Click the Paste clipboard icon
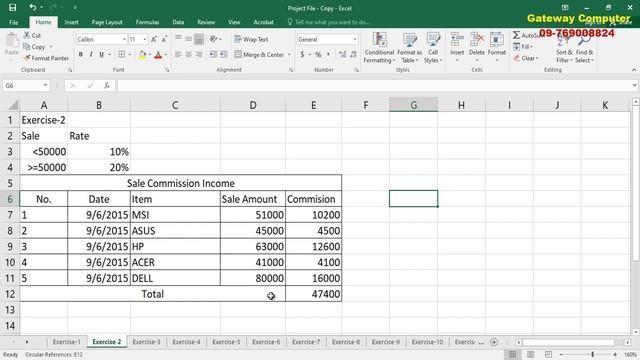The width and height of the screenshot is (640, 360). point(12,41)
